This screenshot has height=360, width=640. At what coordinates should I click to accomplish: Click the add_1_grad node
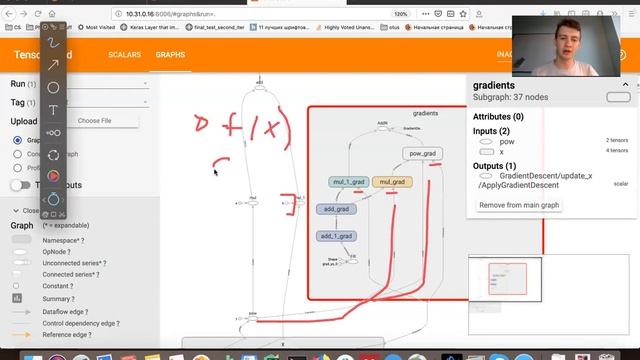[336, 236]
